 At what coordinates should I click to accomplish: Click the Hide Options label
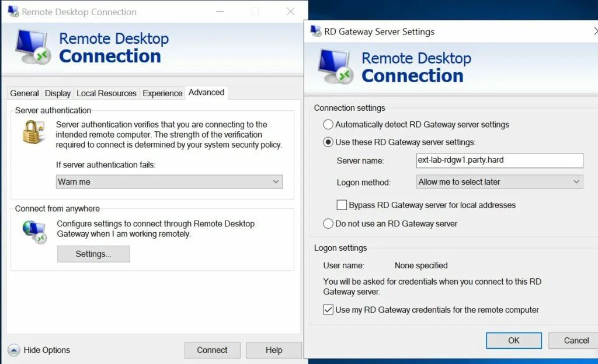pyautogui.click(x=47, y=350)
